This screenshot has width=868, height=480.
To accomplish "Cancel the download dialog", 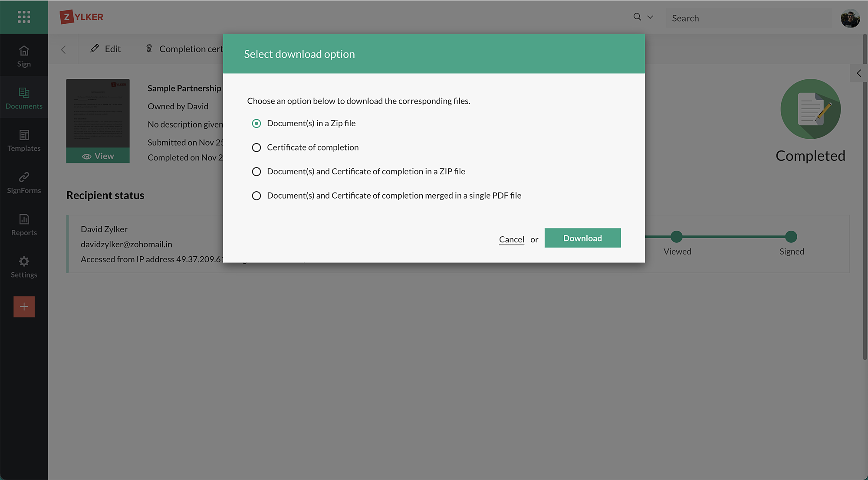I will pyautogui.click(x=511, y=239).
